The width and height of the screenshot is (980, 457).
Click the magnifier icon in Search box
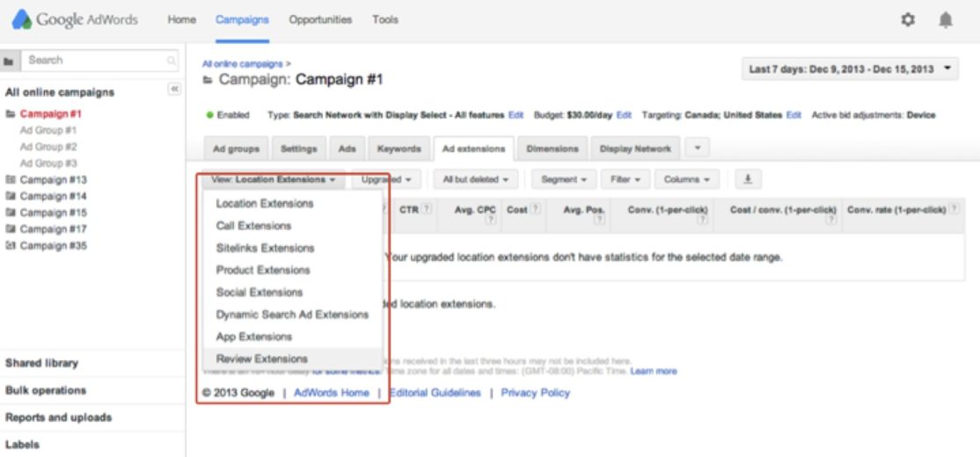point(171,62)
